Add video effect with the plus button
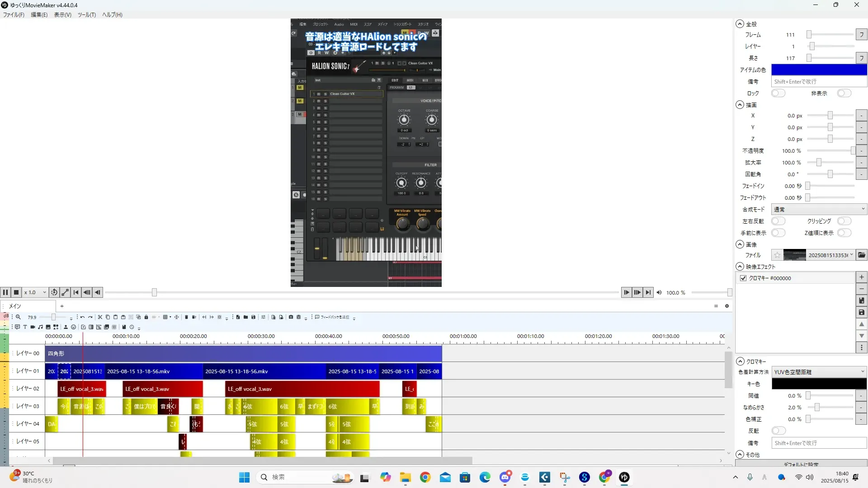This screenshot has height=488, width=868. (x=861, y=277)
